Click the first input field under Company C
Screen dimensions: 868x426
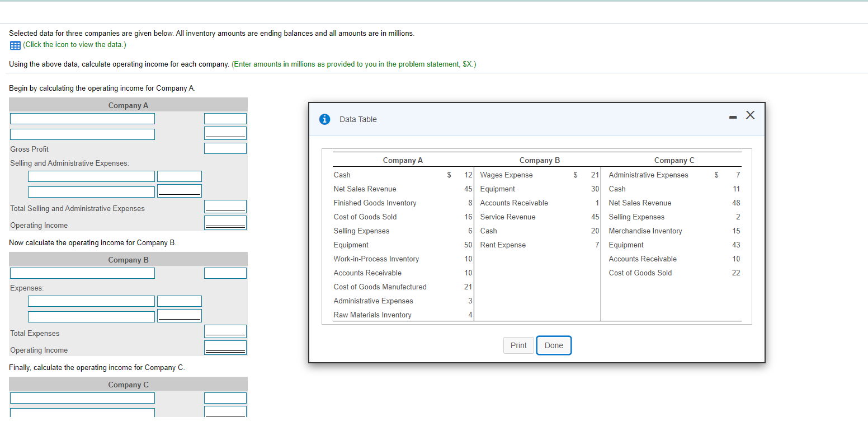coord(82,397)
